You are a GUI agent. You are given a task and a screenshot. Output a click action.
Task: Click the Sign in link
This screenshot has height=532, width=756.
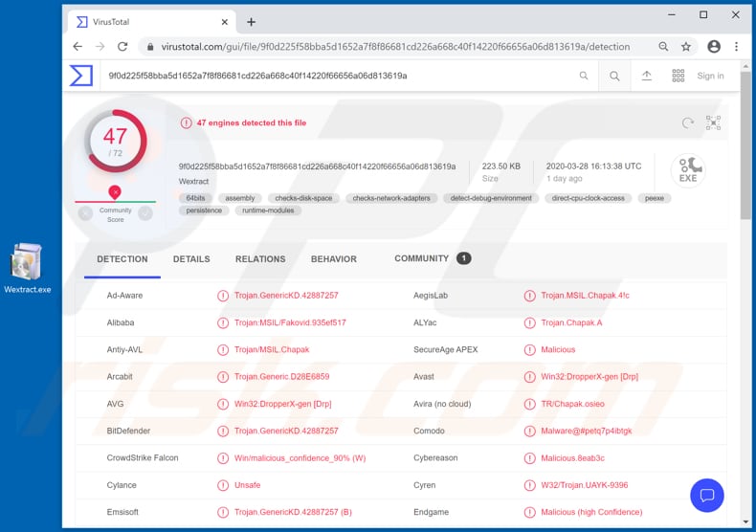(x=710, y=76)
